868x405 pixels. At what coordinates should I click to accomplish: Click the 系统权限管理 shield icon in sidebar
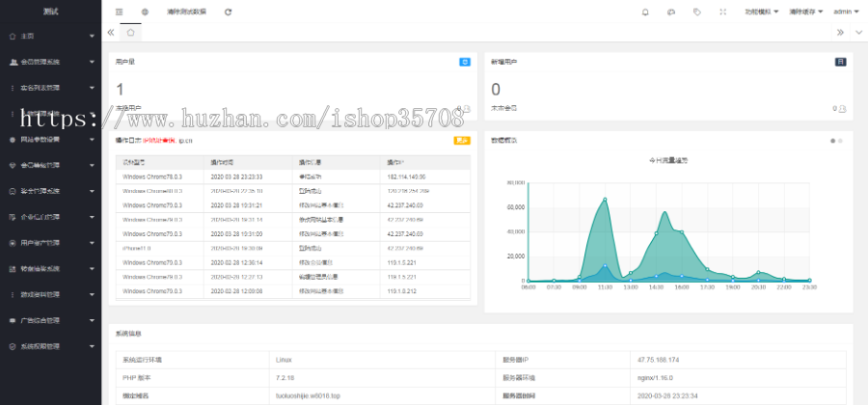tap(13, 346)
